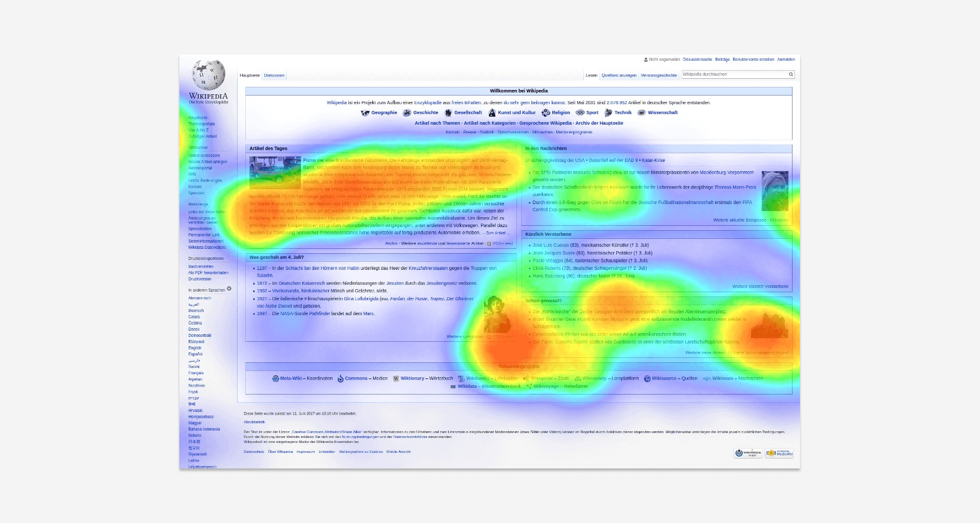Click the Gesellschaft people icon
The width and height of the screenshot is (980, 523).
447,113
